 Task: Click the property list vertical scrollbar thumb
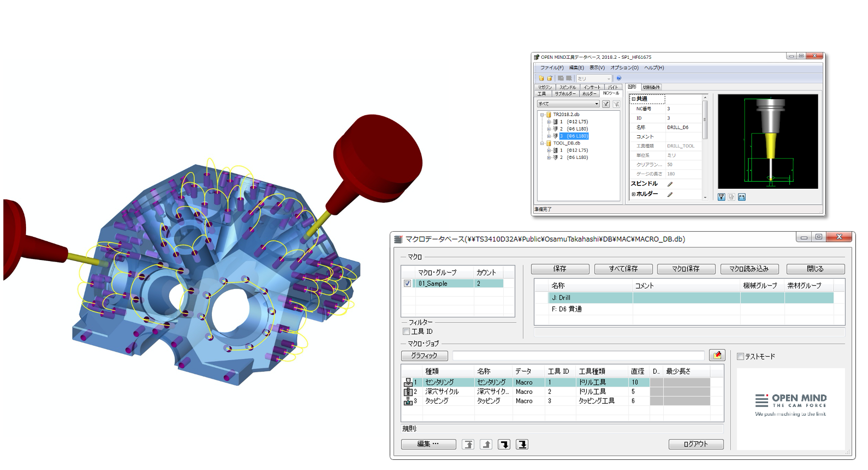pos(705,120)
